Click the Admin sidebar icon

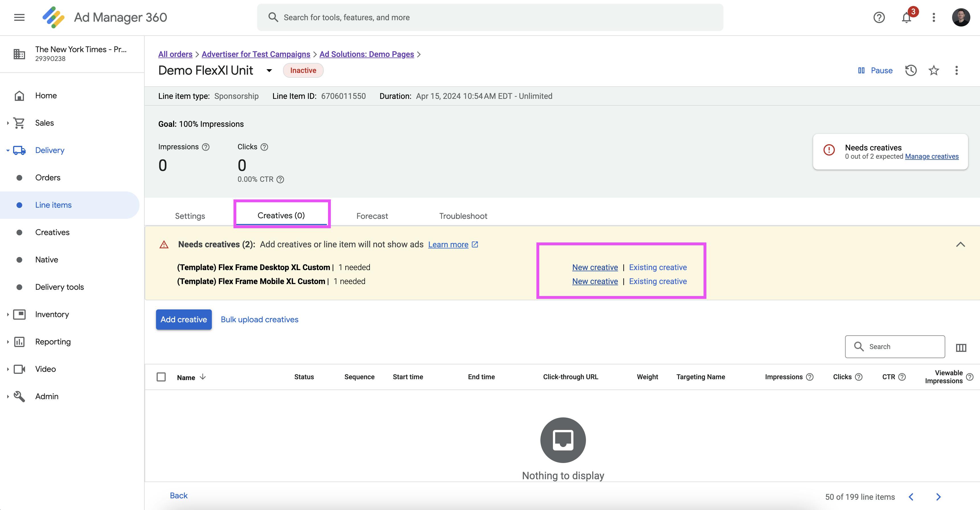pos(19,396)
